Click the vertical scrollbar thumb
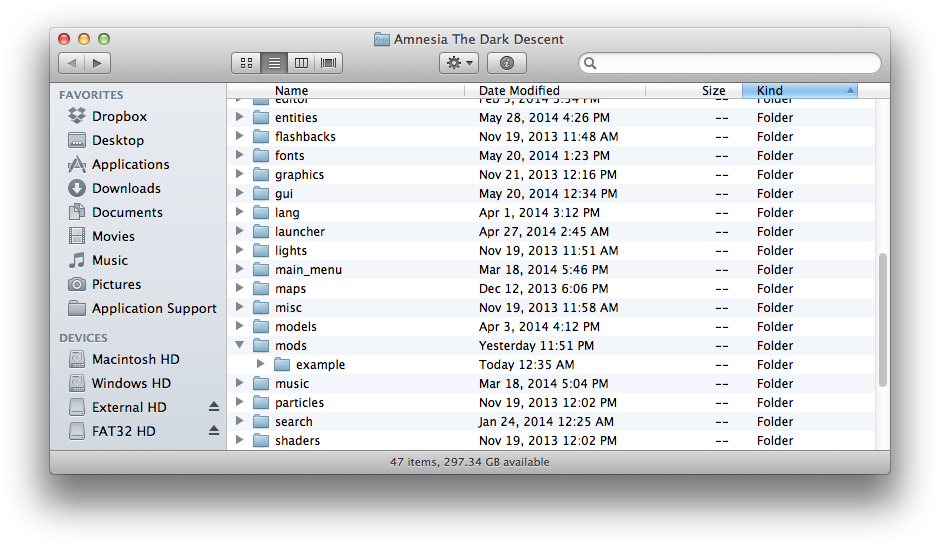 pyautogui.click(x=882, y=320)
